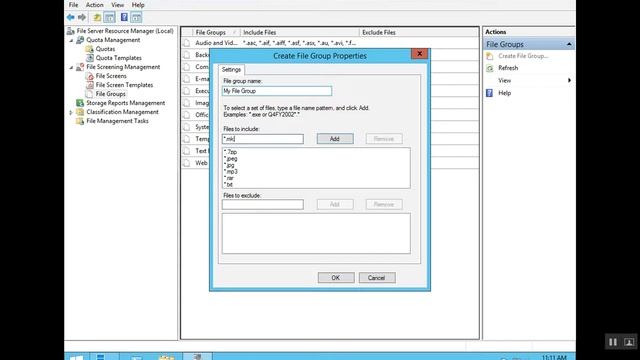Click the Windows Start button
Screen dimensions: 640x360
[76, 357]
